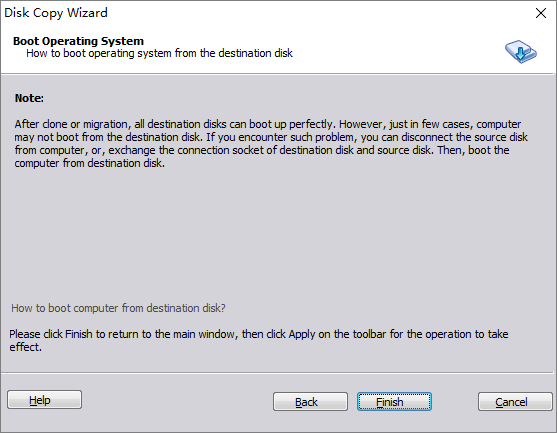Click the 'Boot Operating System' heading

(79, 41)
